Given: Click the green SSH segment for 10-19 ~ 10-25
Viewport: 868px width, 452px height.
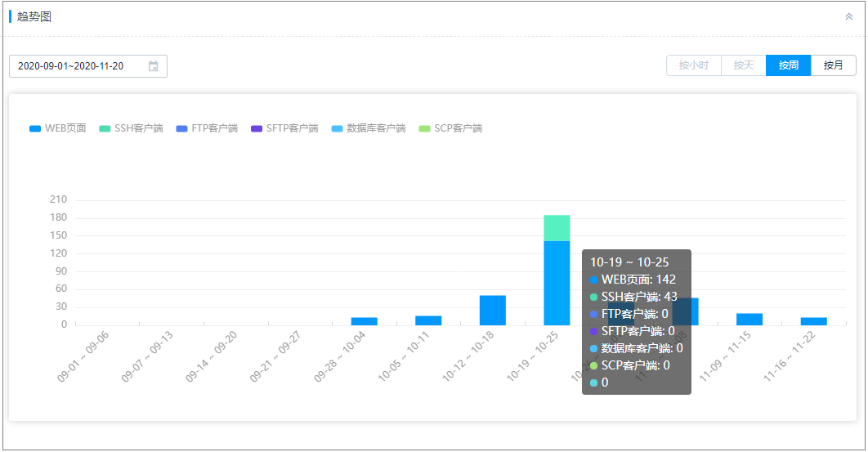Looking at the screenshot, I should pos(557,228).
